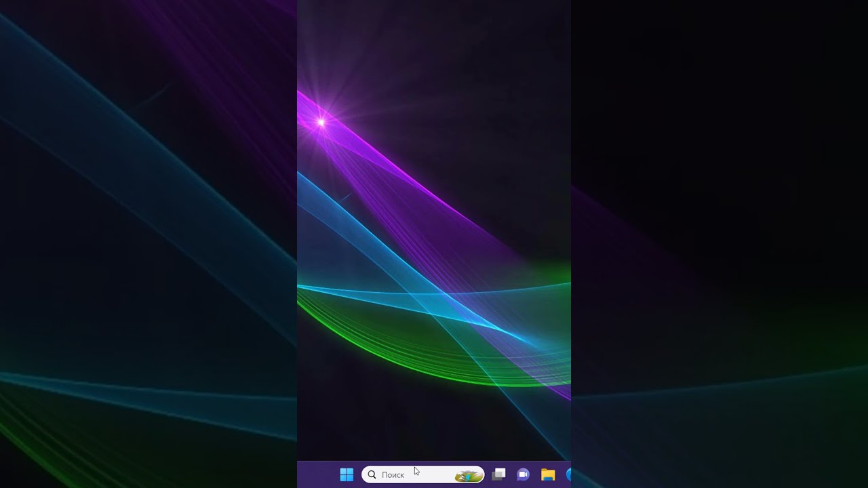Click the search highlight image in search box
Image resolution: width=868 pixels, height=488 pixels.
(x=469, y=476)
